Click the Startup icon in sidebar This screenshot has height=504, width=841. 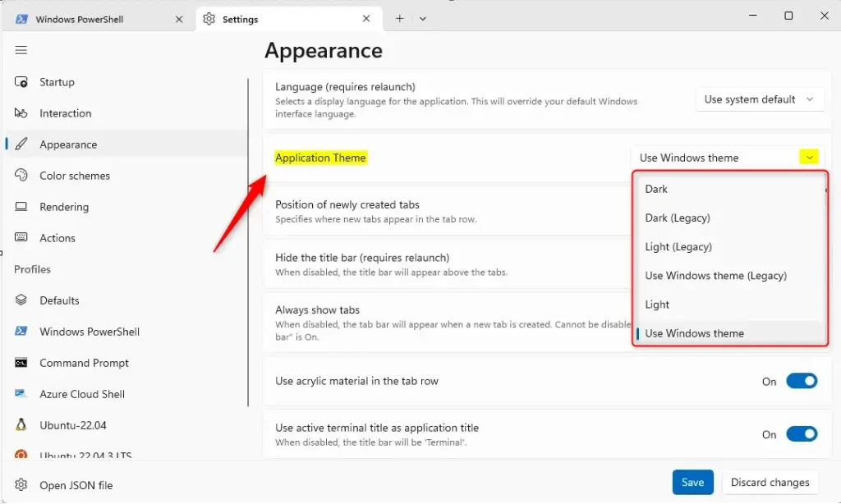21,82
